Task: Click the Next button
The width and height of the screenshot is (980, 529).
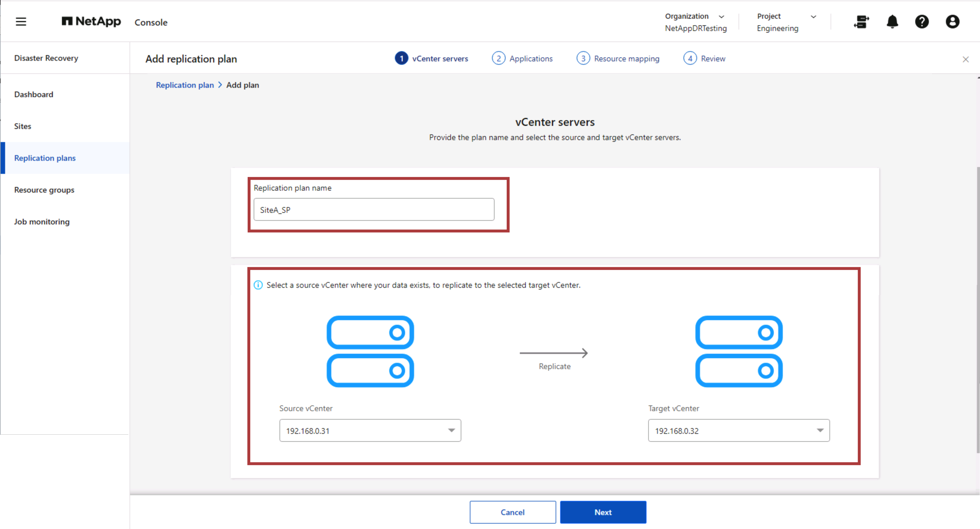Action: pyautogui.click(x=602, y=512)
